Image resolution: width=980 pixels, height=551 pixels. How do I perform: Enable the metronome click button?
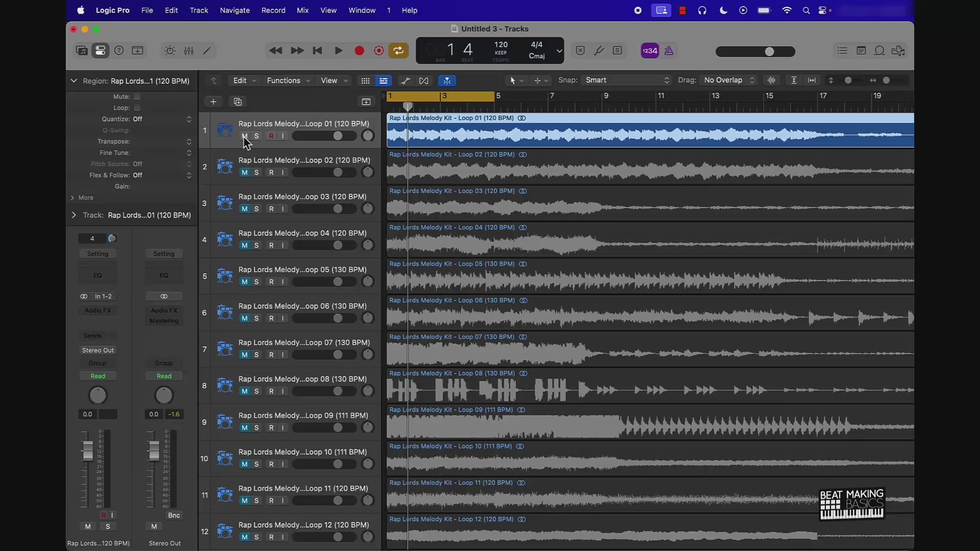tap(669, 51)
